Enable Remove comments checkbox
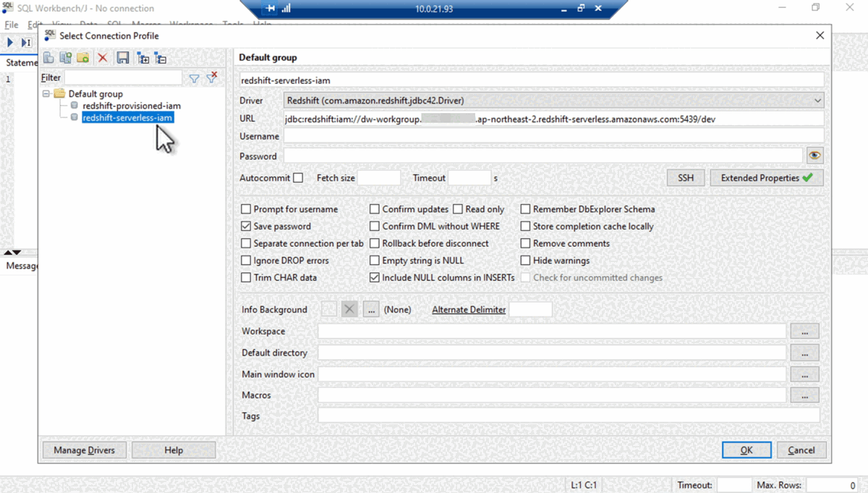Image resolution: width=868 pixels, height=493 pixels. click(526, 243)
